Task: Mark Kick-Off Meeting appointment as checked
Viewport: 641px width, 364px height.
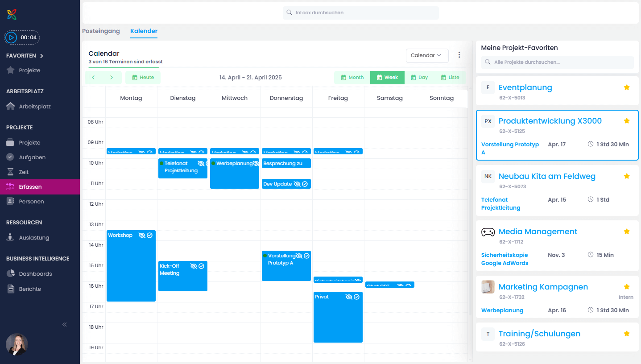Action: click(201, 266)
